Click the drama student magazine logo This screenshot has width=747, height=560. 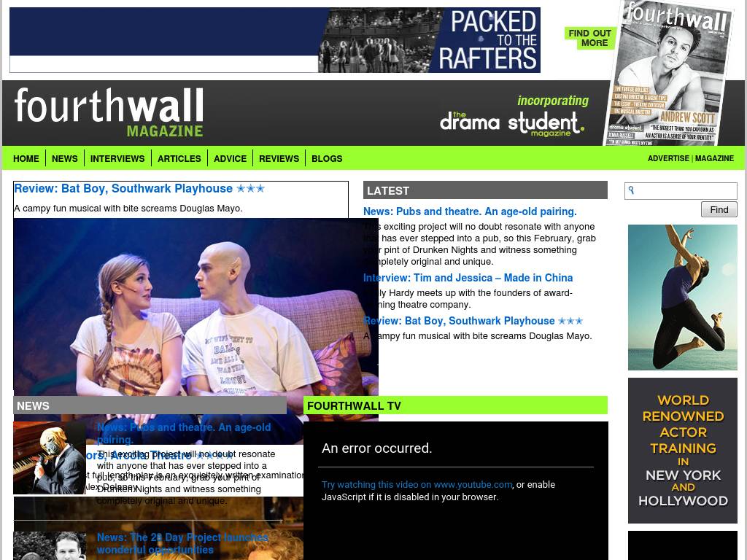coord(512,124)
